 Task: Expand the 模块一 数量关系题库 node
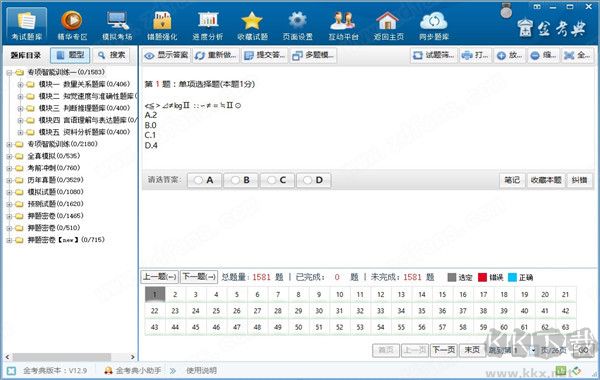click(x=21, y=85)
